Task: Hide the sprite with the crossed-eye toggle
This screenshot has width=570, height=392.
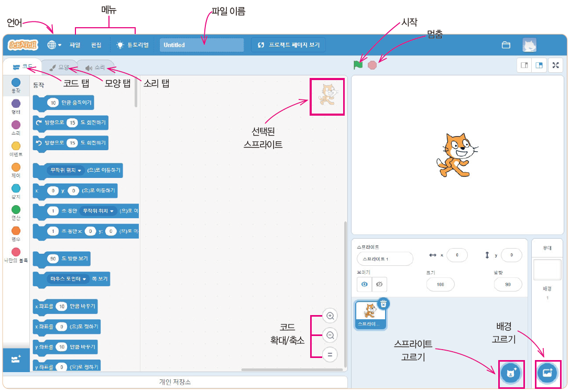Action: pos(380,284)
